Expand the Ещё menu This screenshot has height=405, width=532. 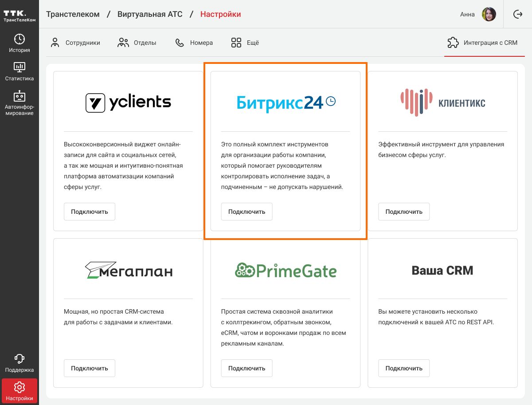point(245,43)
